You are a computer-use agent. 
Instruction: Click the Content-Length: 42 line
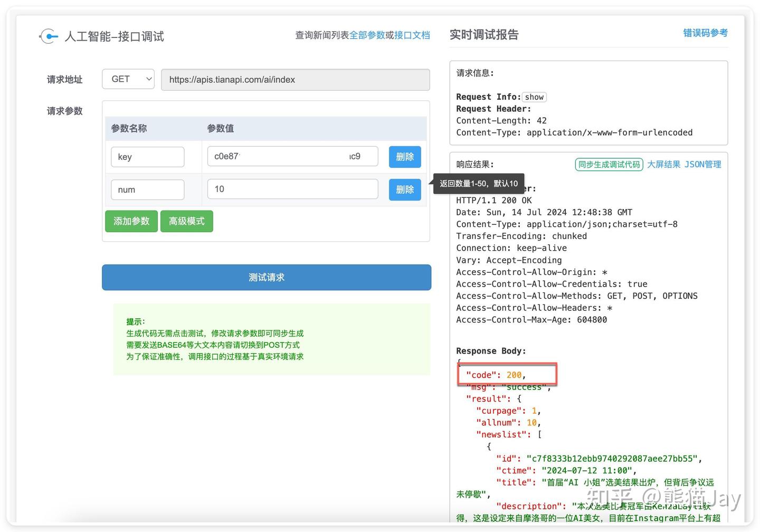pos(501,121)
